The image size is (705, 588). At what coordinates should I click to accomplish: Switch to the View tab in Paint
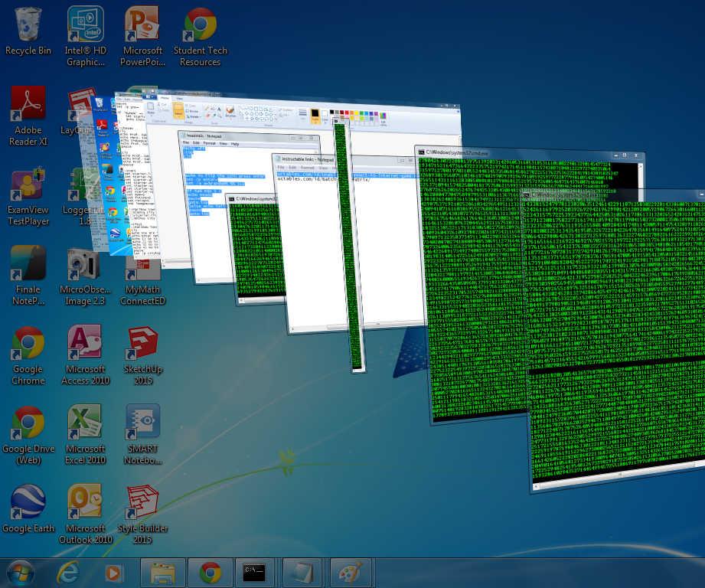tap(179, 98)
